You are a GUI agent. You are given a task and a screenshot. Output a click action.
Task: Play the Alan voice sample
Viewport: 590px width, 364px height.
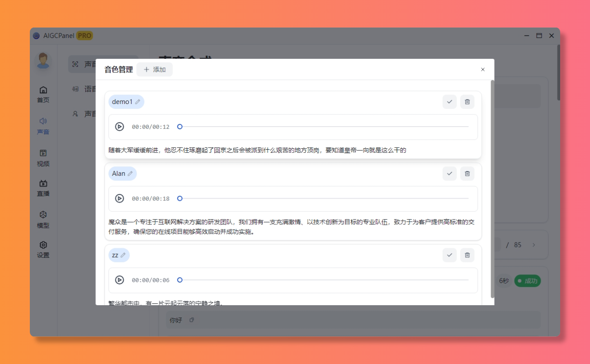pos(119,199)
